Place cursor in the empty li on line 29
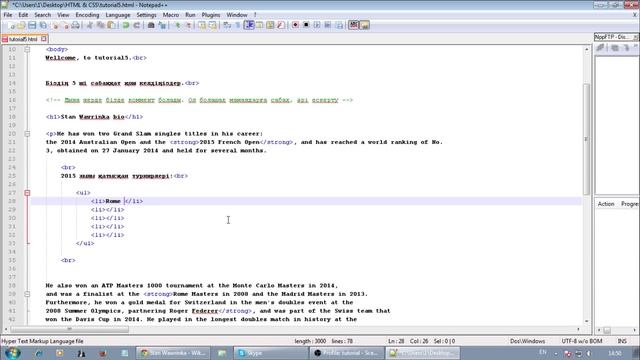Screen dimensions: 640x360 click(x=106, y=210)
